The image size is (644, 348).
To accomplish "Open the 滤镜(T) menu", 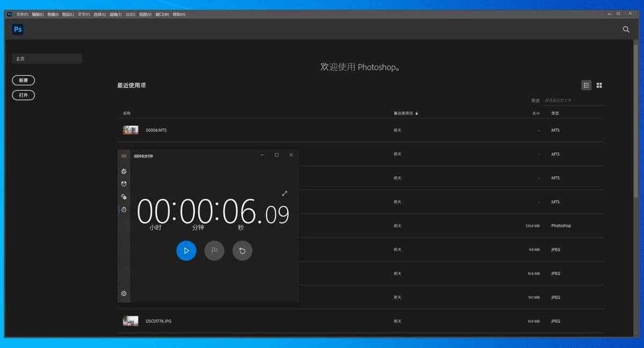I will point(115,15).
